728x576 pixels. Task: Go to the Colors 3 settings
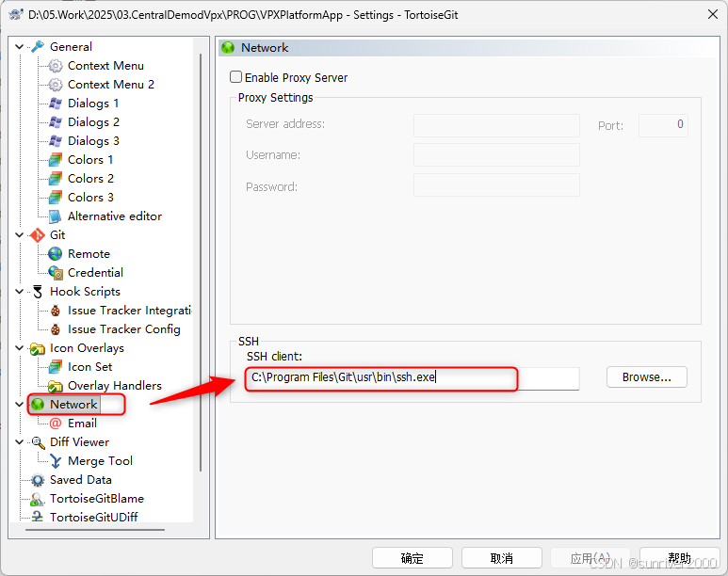(90, 198)
